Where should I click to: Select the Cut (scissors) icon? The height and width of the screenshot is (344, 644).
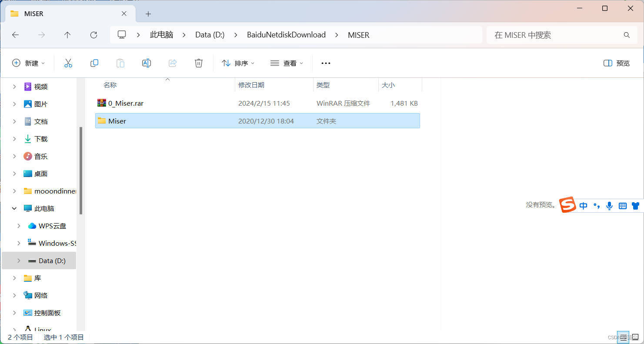(68, 63)
